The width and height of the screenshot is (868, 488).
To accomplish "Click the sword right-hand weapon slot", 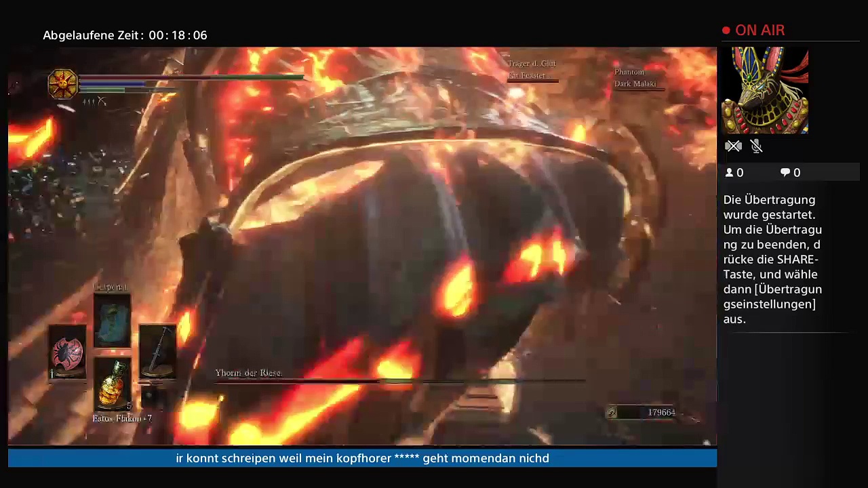I will [x=157, y=352].
